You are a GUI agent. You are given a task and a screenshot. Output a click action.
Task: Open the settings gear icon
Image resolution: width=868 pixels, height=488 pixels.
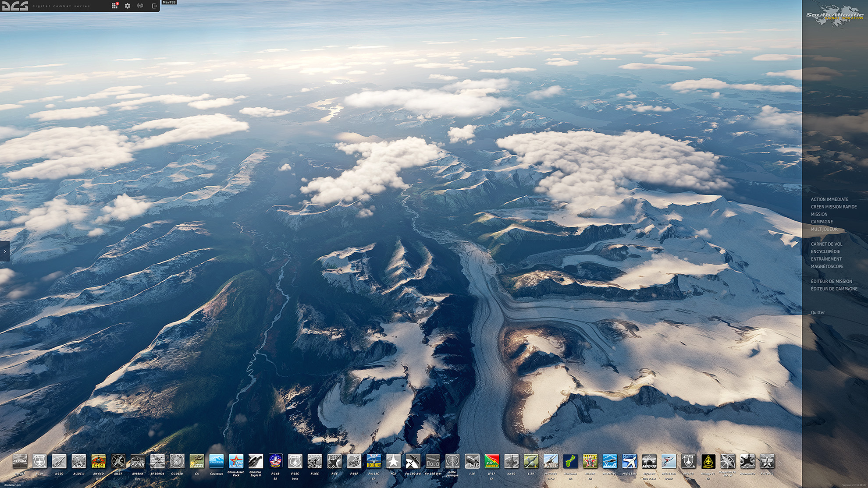(128, 6)
